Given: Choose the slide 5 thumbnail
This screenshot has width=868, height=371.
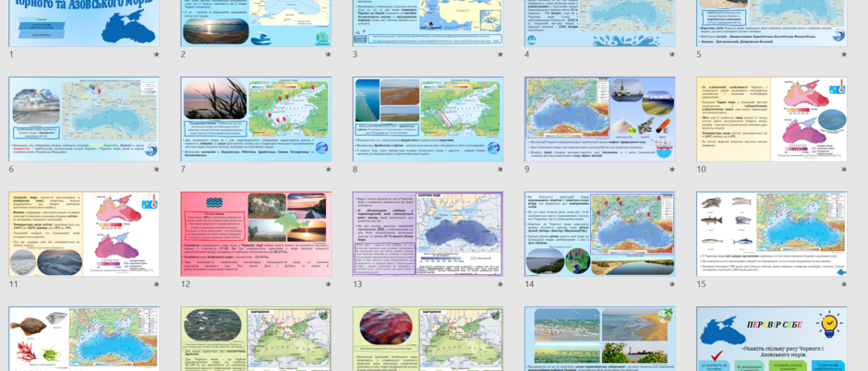Looking at the screenshot, I should [x=772, y=23].
